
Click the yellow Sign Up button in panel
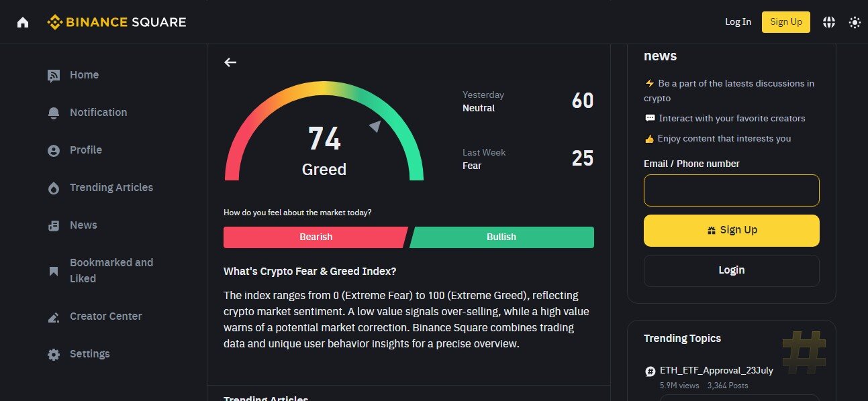coord(732,231)
